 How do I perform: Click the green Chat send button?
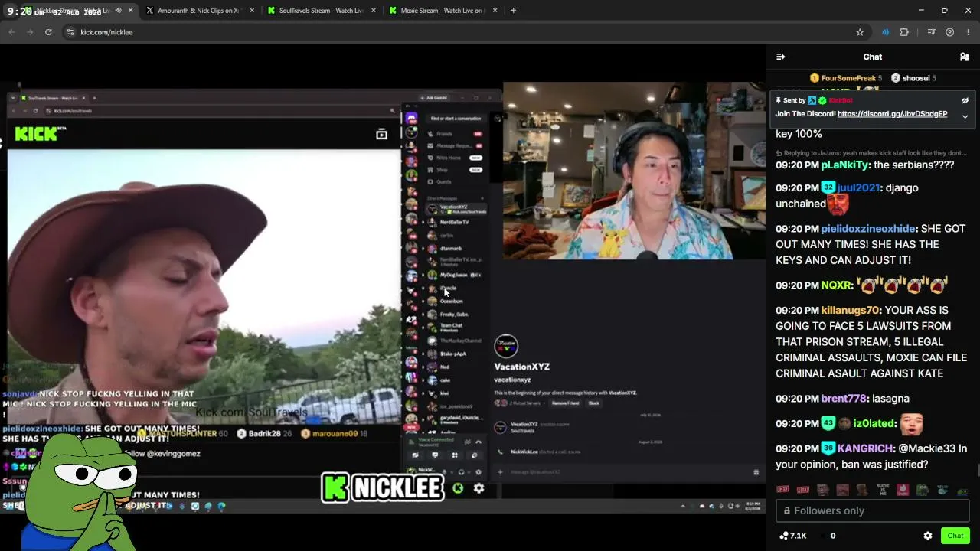tap(955, 536)
